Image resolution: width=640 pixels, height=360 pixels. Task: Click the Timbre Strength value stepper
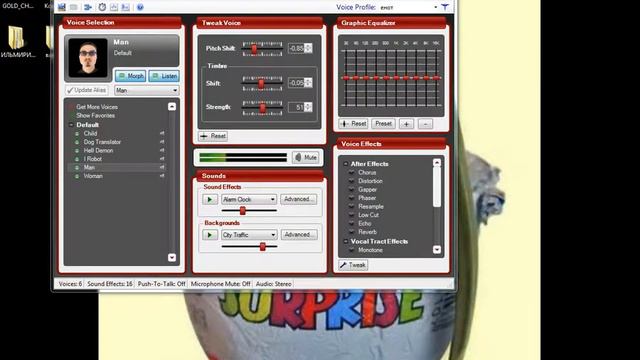click(308, 107)
